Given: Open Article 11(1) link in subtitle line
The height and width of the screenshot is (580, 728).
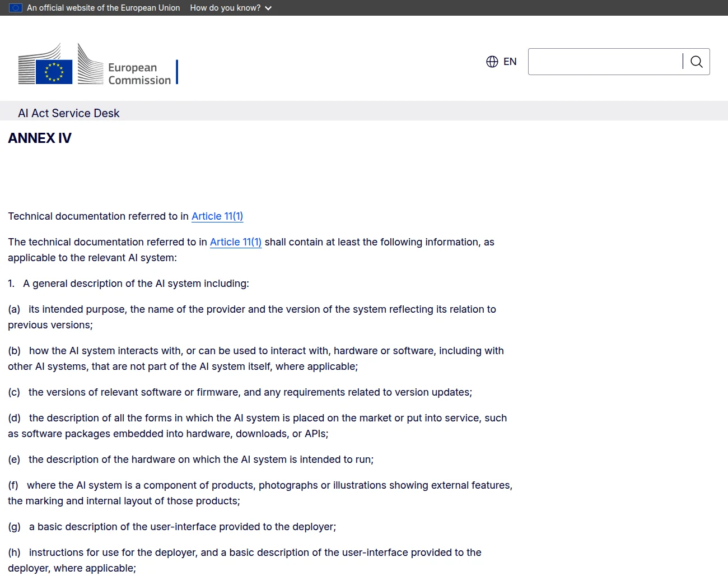Looking at the screenshot, I should (x=217, y=216).
